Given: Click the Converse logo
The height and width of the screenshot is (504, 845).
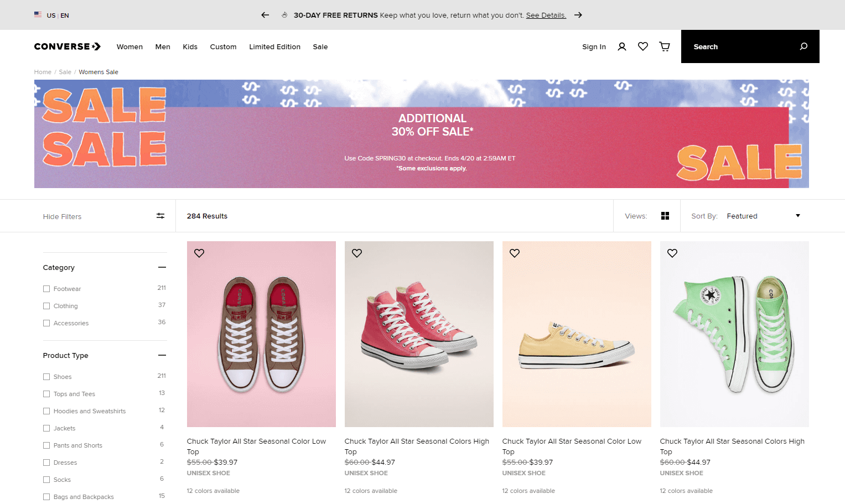Looking at the screenshot, I should click(68, 46).
